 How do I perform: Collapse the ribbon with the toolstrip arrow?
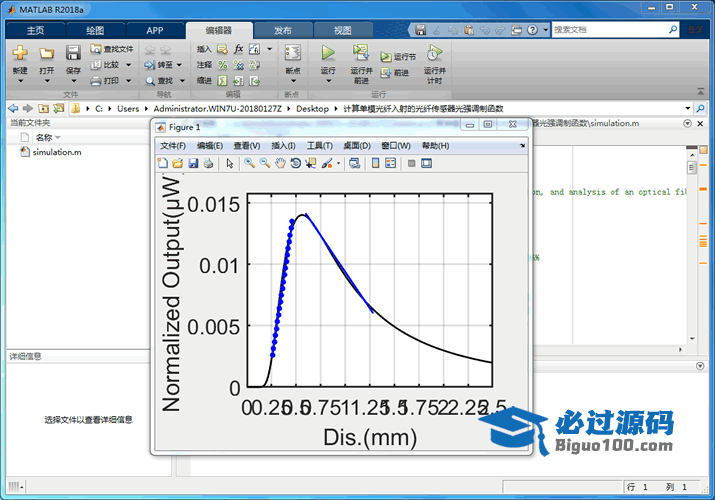[701, 92]
